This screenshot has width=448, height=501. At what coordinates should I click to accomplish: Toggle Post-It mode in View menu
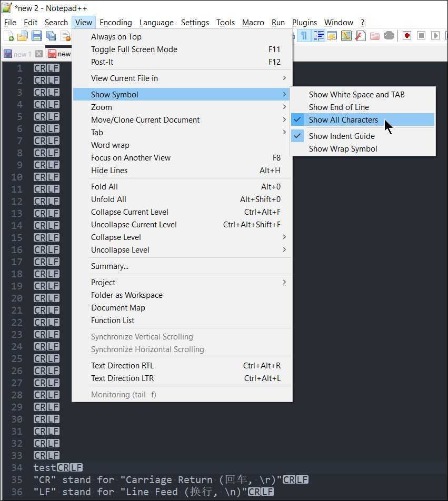click(x=182, y=62)
